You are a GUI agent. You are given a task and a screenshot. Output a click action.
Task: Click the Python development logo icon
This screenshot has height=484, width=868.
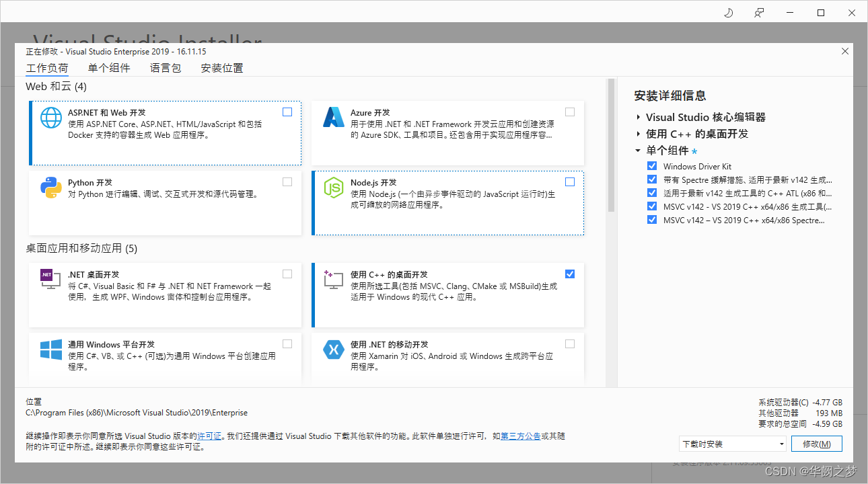51,188
